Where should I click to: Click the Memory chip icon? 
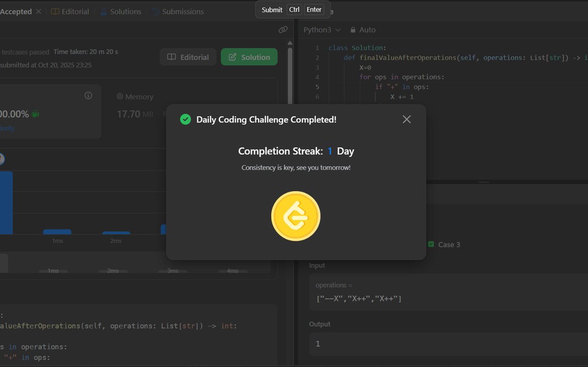[120, 97]
